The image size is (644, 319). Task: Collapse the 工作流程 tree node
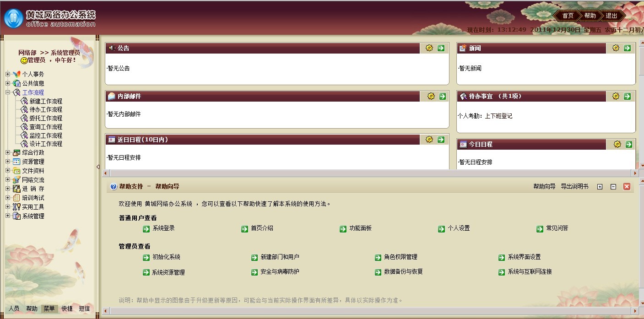8,92
